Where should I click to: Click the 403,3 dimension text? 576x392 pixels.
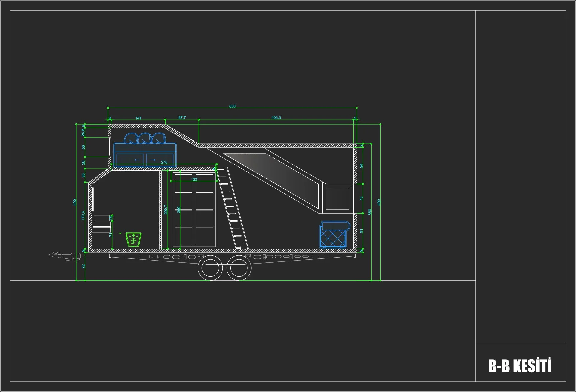(x=276, y=117)
